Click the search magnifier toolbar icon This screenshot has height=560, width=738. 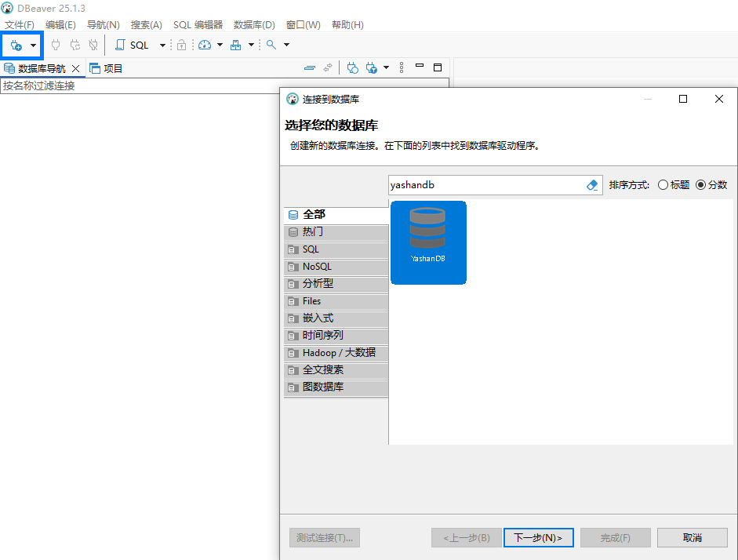coord(271,45)
